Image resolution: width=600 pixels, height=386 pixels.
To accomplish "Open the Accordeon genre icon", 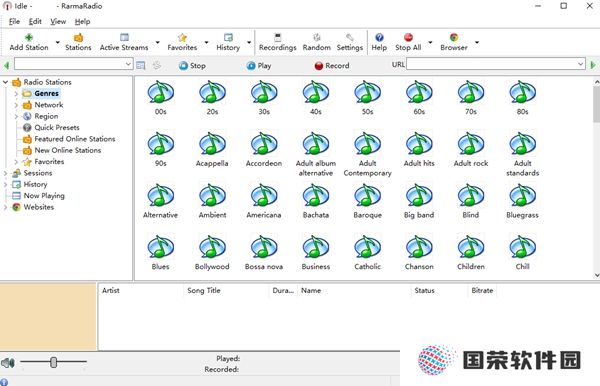I will pos(264,143).
